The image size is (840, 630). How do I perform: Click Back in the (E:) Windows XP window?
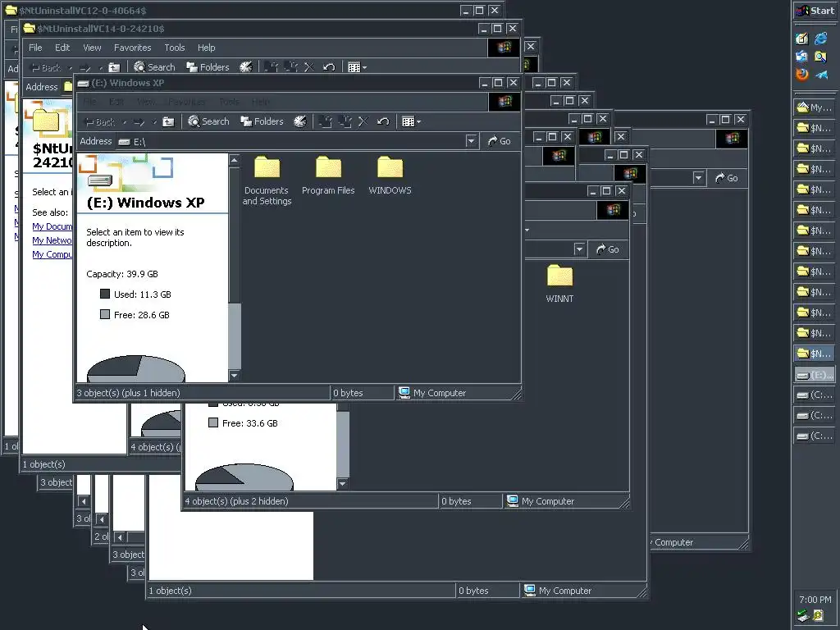click(x=99, y=122)
